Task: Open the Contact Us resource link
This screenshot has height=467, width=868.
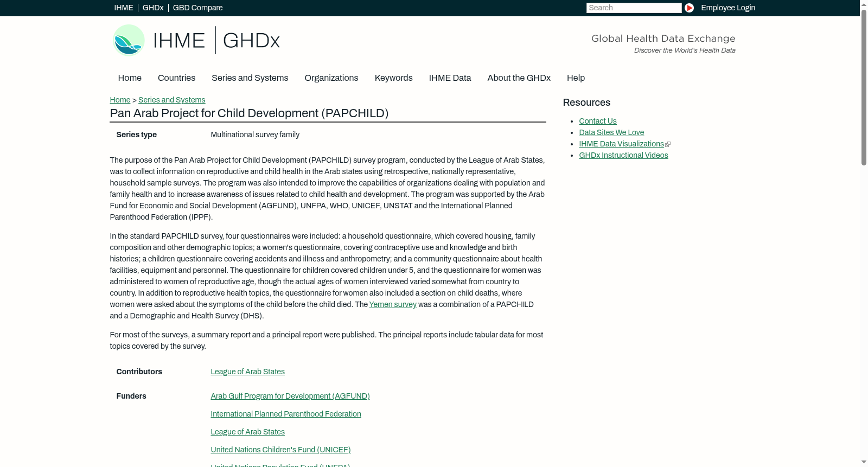Action: [598, 121]
